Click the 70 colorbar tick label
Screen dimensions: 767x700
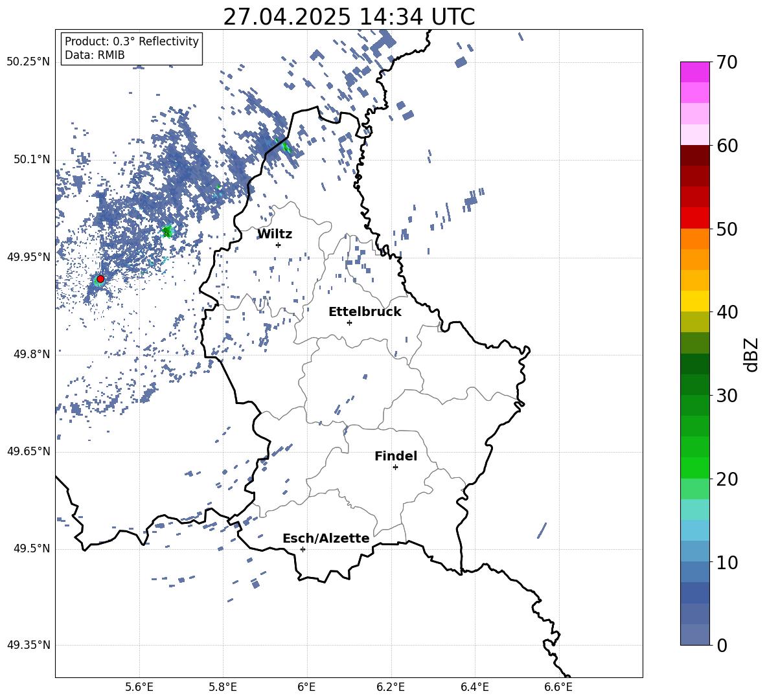(x=727, y=63)
